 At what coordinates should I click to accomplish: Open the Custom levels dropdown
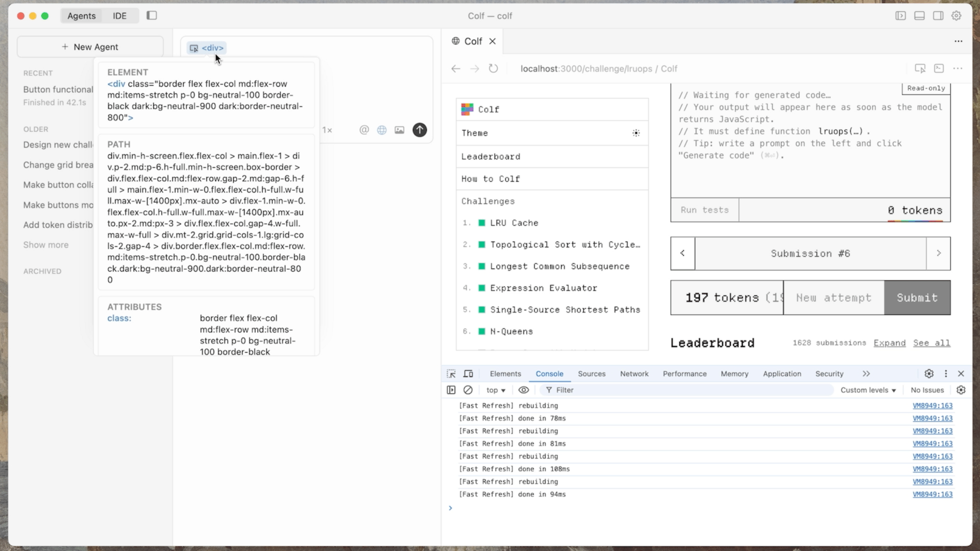tap(868, 390)
